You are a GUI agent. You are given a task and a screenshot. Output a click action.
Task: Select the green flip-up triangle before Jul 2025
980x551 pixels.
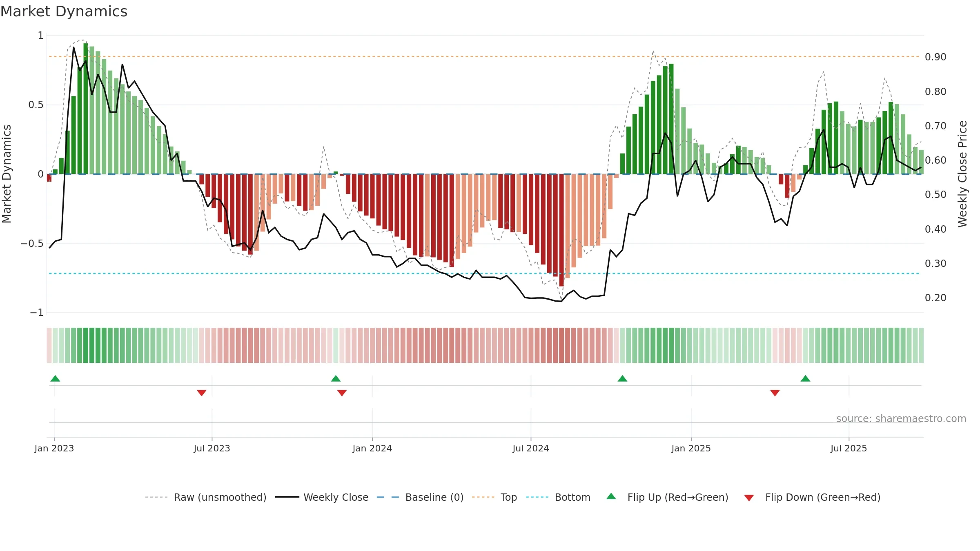[x=806, y=378]
